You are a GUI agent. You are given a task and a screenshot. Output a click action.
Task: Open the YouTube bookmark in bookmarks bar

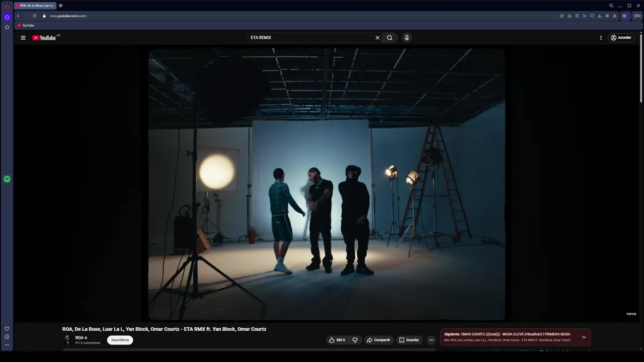coord(26,25)
